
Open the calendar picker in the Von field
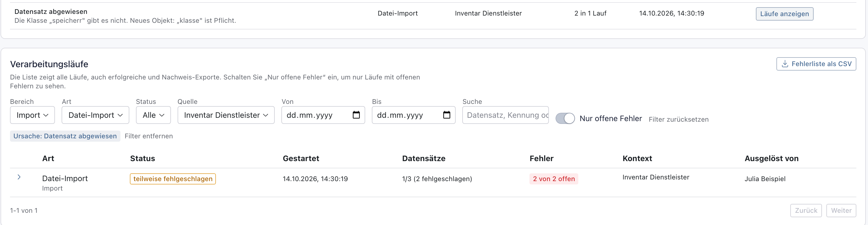(356, 115)
